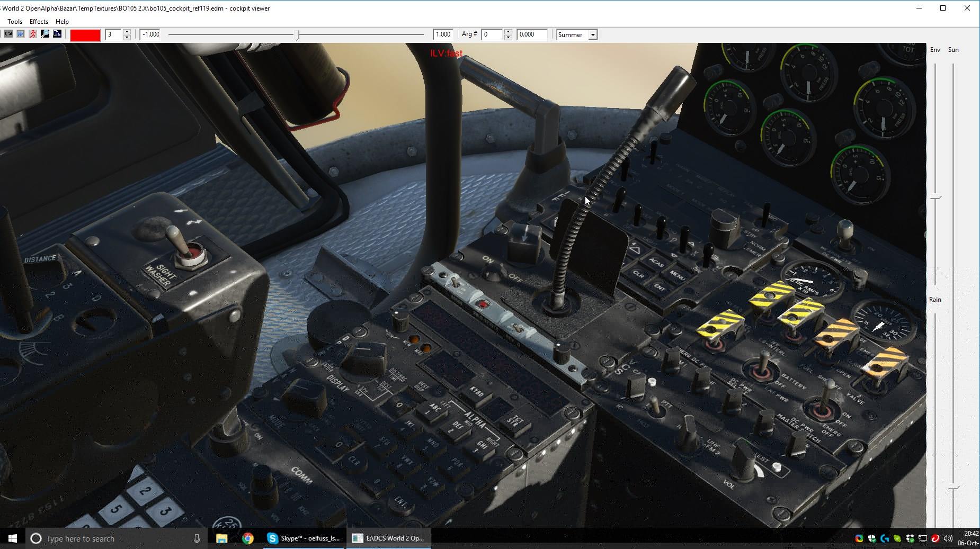980x549 pixels.
Task: Switch to the Skype taskbar button
Action: click(305, 538)
